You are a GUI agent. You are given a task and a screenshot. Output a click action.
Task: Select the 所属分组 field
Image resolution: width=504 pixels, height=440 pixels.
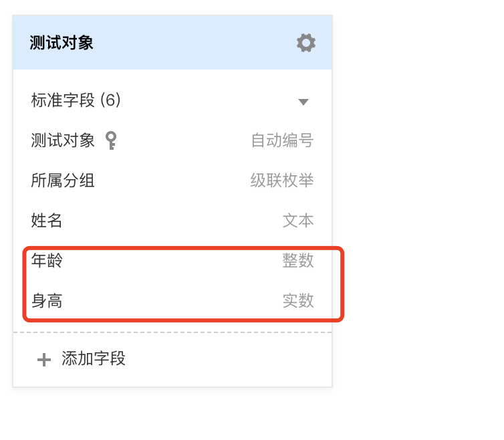172,181
